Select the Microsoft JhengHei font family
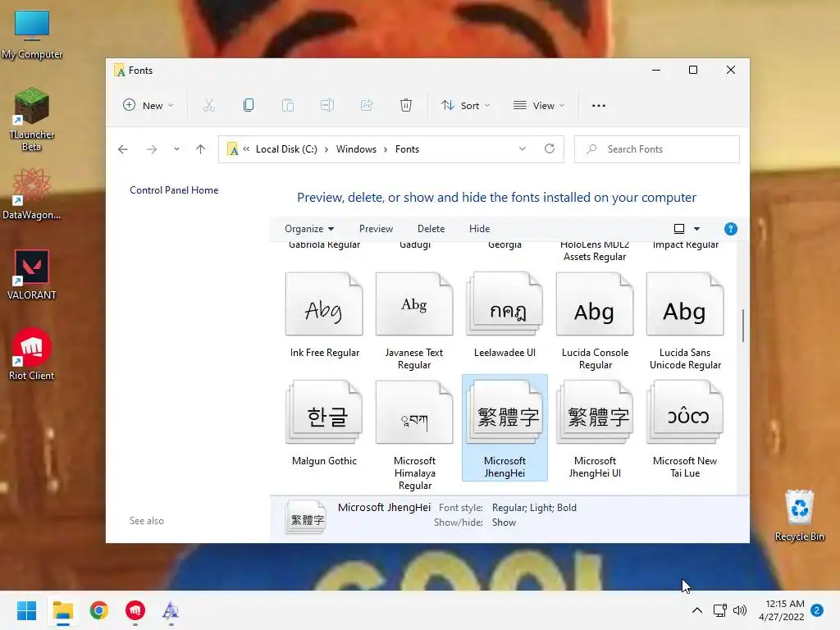840x630 pixels. click(504, 428)
